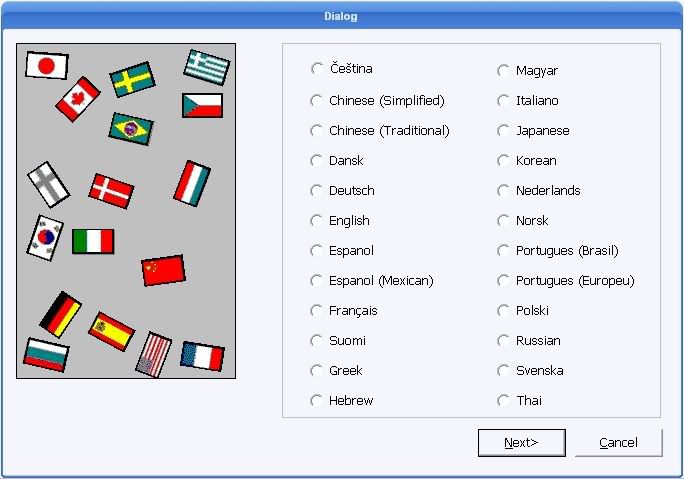This screenshot has width=684, height=479.
Task: Click the Canadian maple leaf flag
Action: click(x=78, y=99)
